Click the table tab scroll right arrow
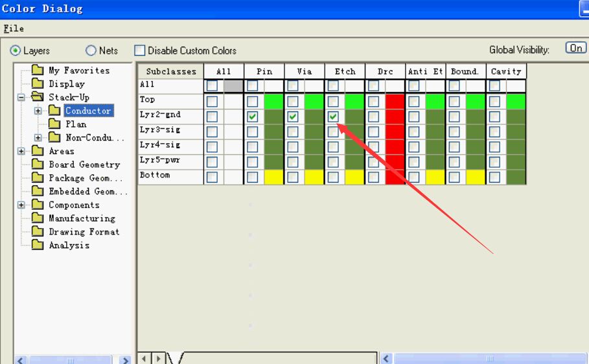This screenshot has width=589, height=364. pyautogui.click(x=159, y=359)
